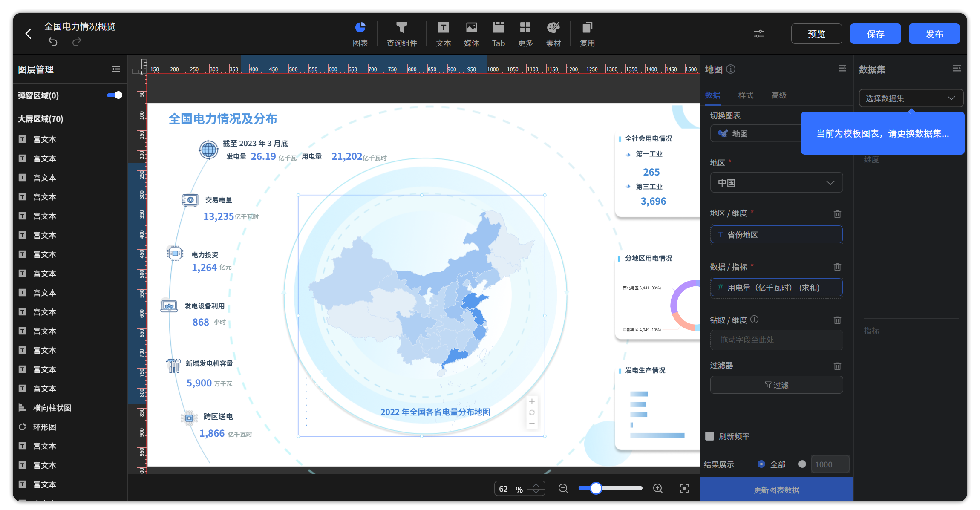Click the 1000 result count field

(x=830, y=464)
